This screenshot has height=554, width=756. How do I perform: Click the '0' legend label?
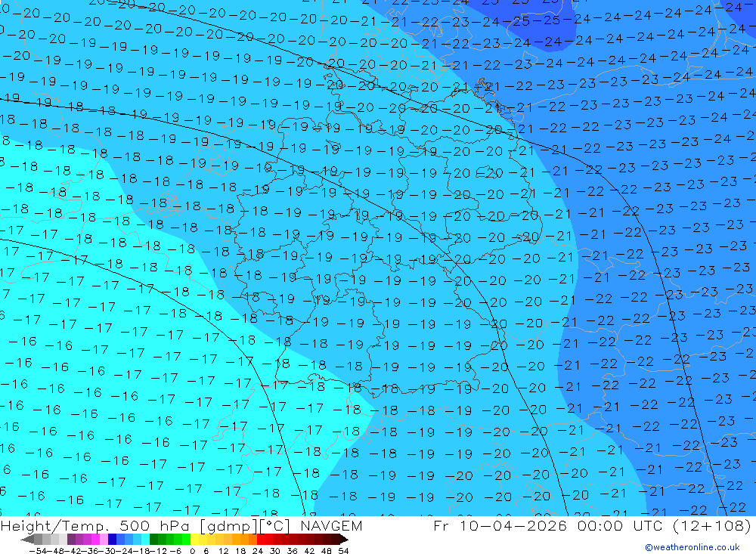click(192, 551)
